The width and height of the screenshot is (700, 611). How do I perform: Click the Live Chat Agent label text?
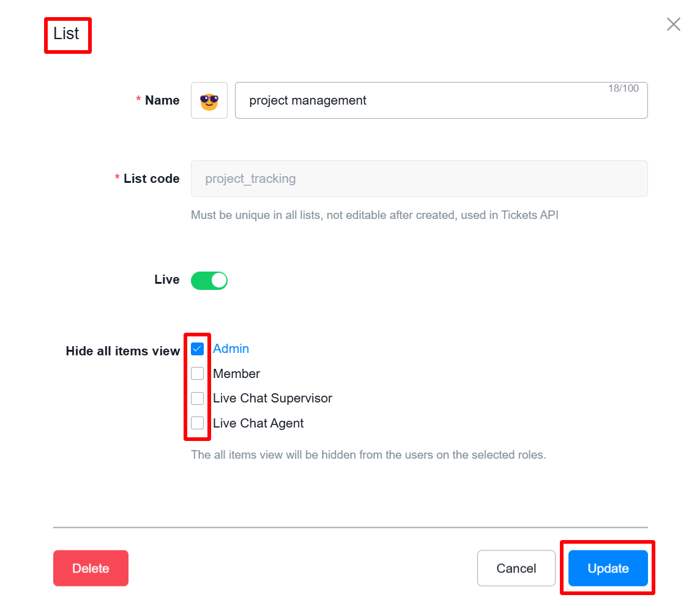pyautogui.click(x=258, y=423)
